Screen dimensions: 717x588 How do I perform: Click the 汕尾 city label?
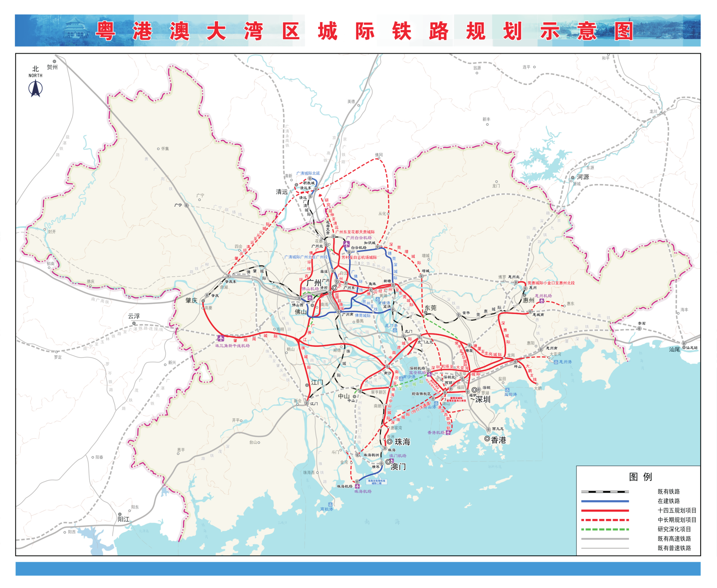674,349
